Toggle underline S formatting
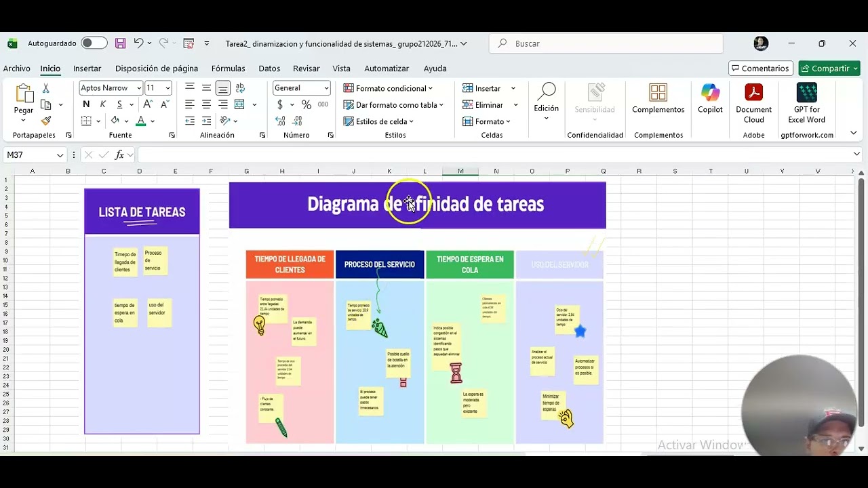The image size is (868, 488). 119,104
